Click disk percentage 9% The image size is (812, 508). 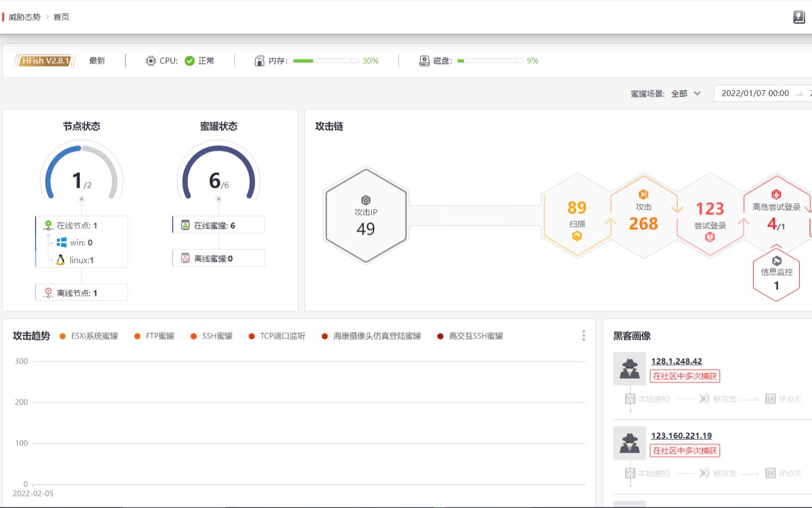[x=532, y=61]
